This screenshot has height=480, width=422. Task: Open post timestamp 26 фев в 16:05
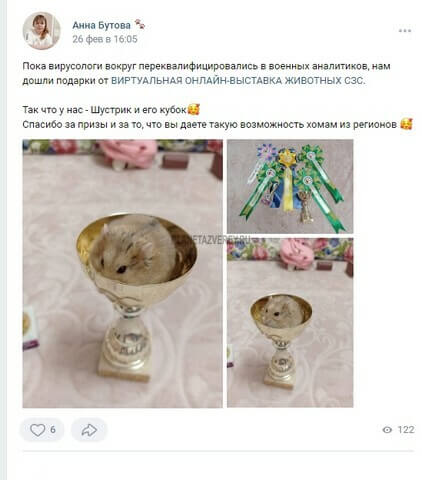tap(105, 39)
